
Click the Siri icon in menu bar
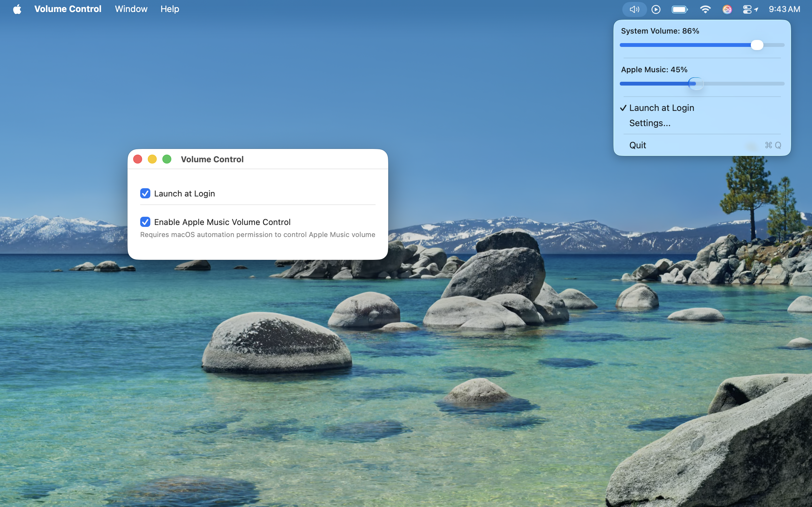[x=727, y=10]
